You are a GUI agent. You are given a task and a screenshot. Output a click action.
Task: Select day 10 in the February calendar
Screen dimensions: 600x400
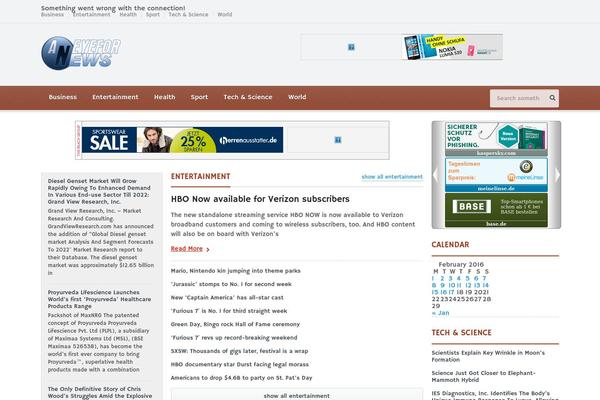[x=452, y=286]
